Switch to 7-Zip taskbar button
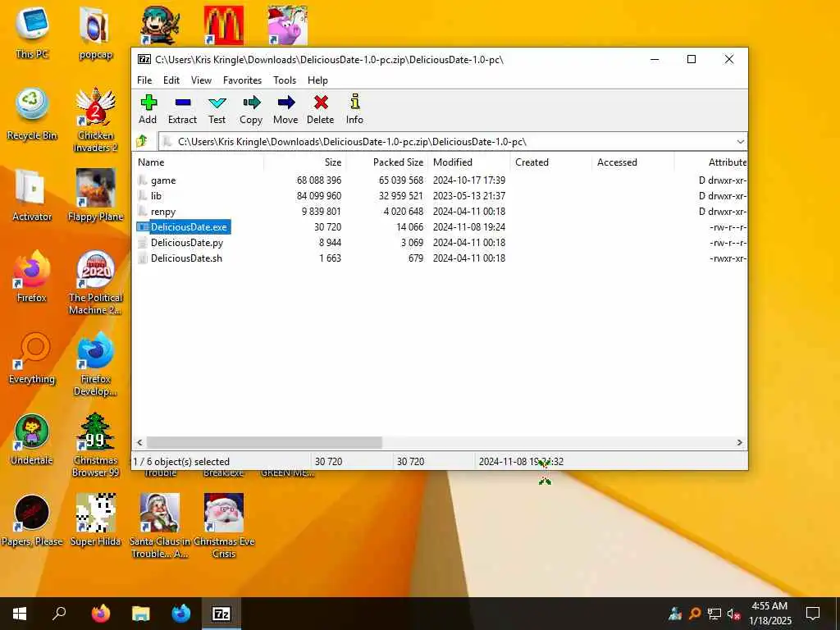This screenshot has width=840, height=630. [221, 614]
